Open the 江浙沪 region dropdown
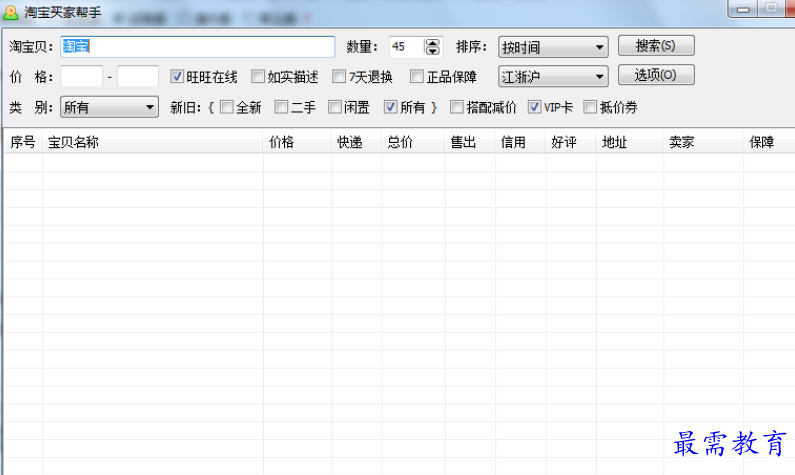The width and height of the screenshot is (795, 475). (x=553, y=77)
